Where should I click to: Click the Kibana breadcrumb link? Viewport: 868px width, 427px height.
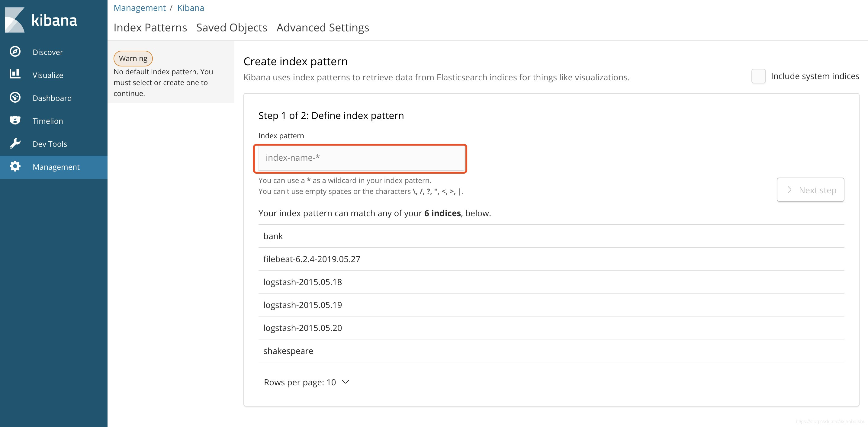(x=190, y=8)
